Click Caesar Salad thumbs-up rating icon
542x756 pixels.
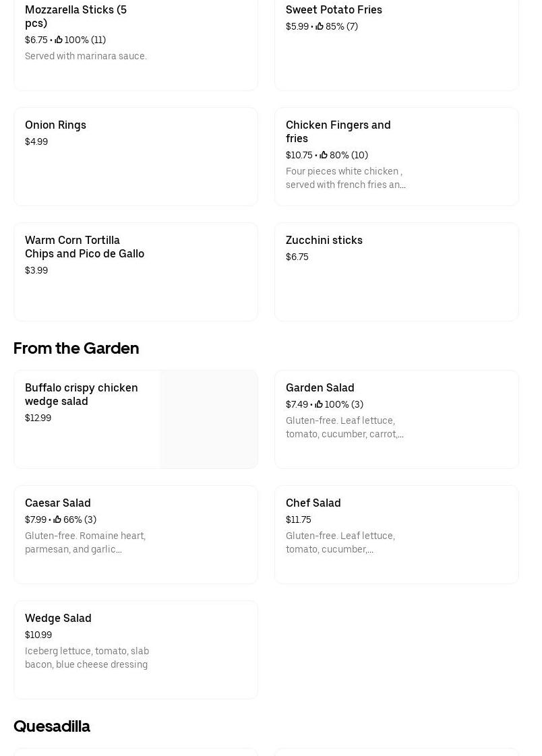pyautogui.click(x=57, y=519)
